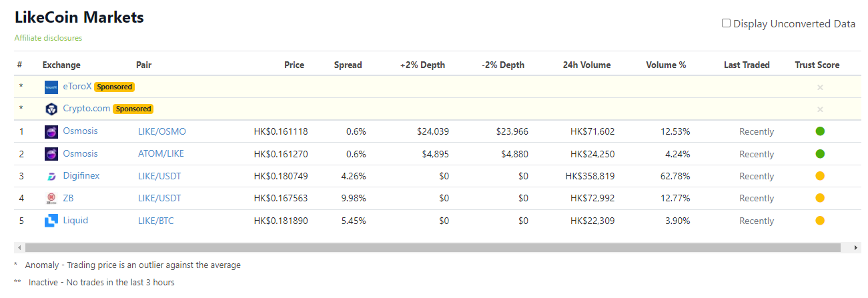Select price HK$0.180749

(x=281, y=176)
